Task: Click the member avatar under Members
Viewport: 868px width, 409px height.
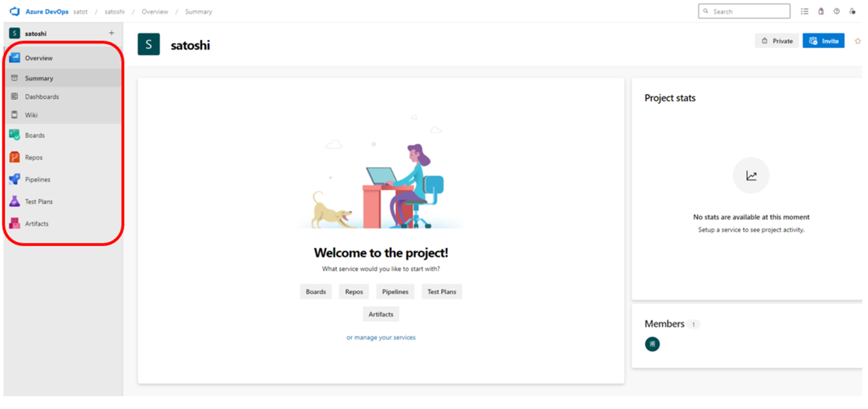Action: tap(652, 344)
